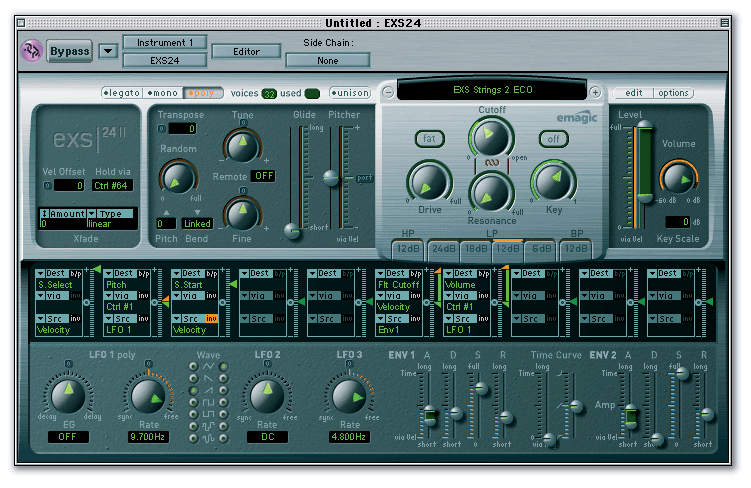Click the LFO 1 Rate knob
This screenshot has width=751, height=488.
pyautogui.click(x=148, y=396)
